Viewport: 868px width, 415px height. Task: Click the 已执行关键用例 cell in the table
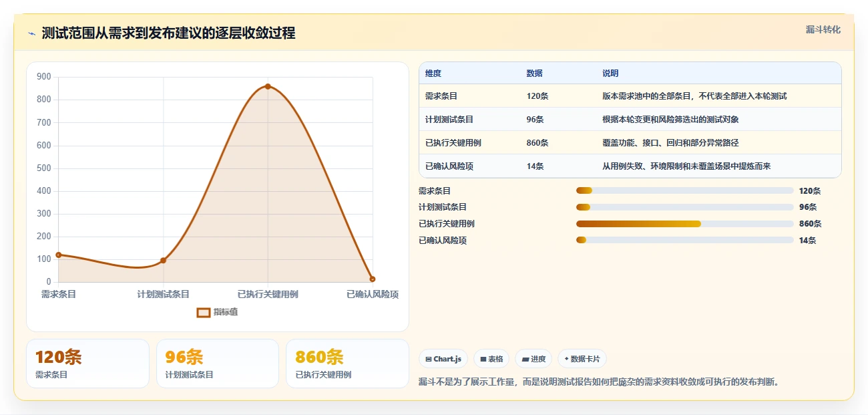pos(453,143)
